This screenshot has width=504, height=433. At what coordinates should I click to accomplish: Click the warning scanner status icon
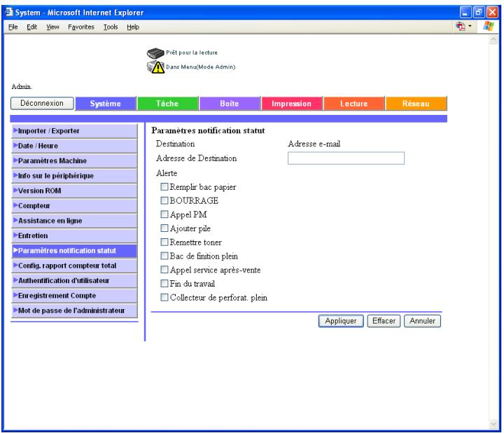155,67
